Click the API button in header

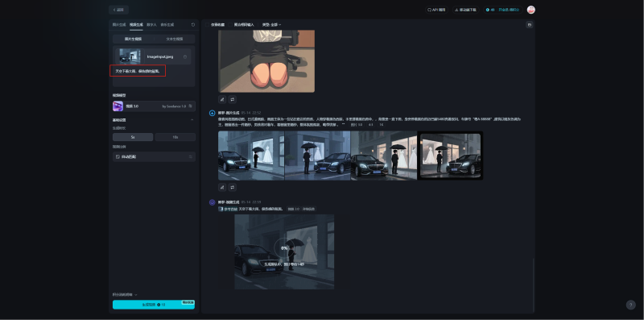(436, 10)
